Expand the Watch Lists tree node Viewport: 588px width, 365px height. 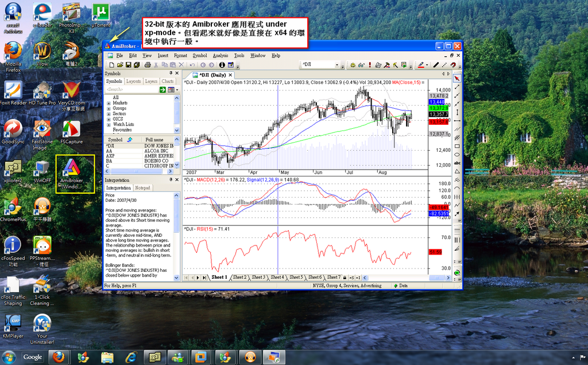pos(109,124)
